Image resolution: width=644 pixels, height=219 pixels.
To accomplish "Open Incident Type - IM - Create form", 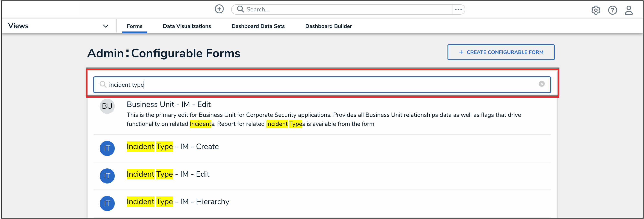I will 172,147.
